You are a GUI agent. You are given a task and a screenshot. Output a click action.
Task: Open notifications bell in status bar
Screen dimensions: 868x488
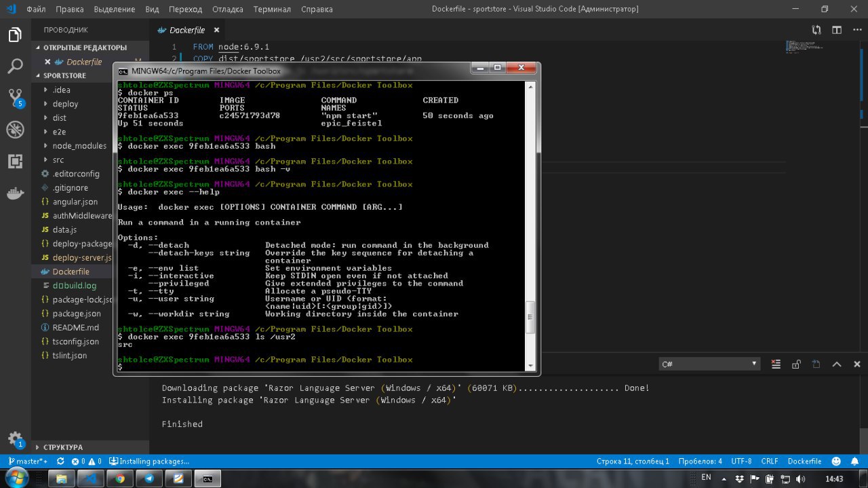point(855,461)
